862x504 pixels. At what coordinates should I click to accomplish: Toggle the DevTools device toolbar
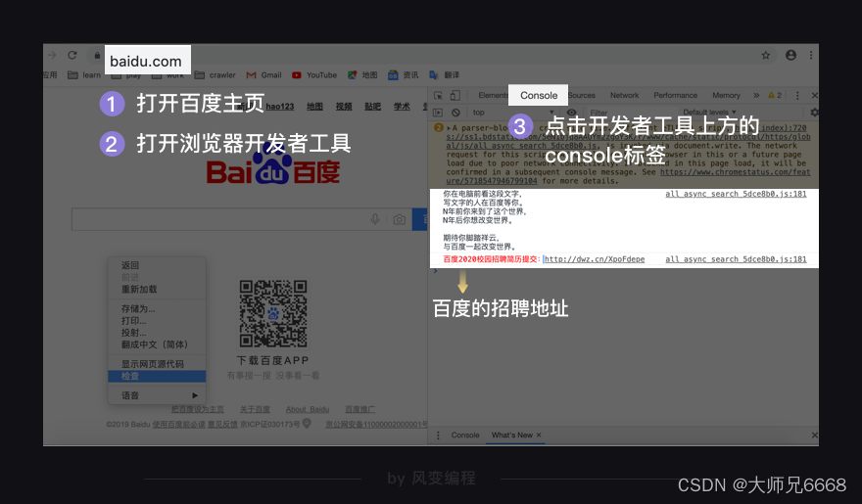(455, 96)
